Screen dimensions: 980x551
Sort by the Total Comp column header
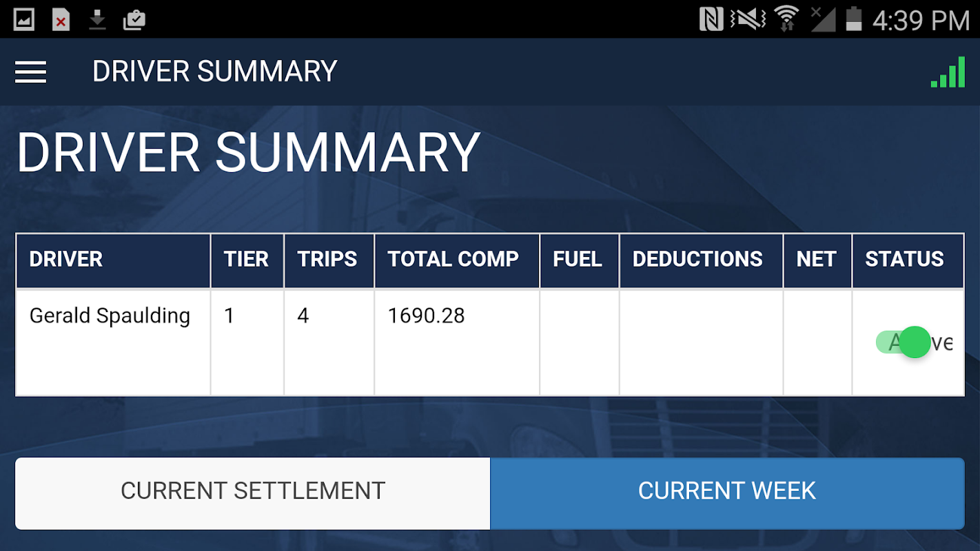click(453, 260)
